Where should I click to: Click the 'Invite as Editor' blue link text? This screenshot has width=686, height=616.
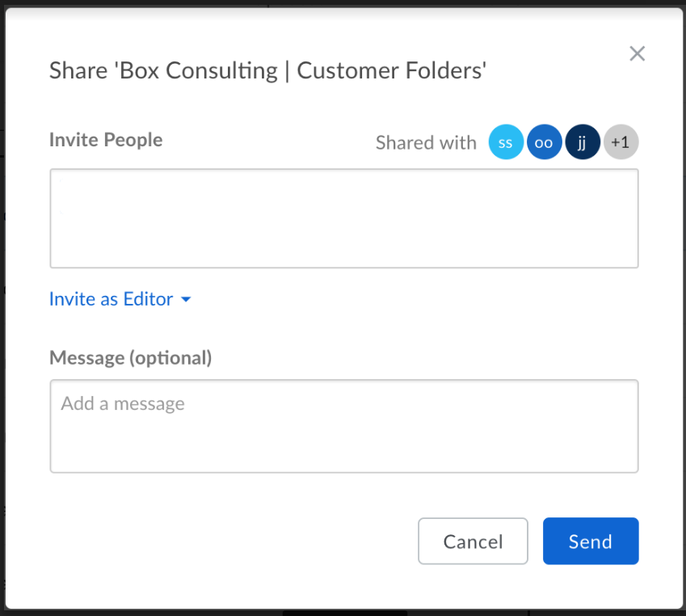tap(110, 299)
